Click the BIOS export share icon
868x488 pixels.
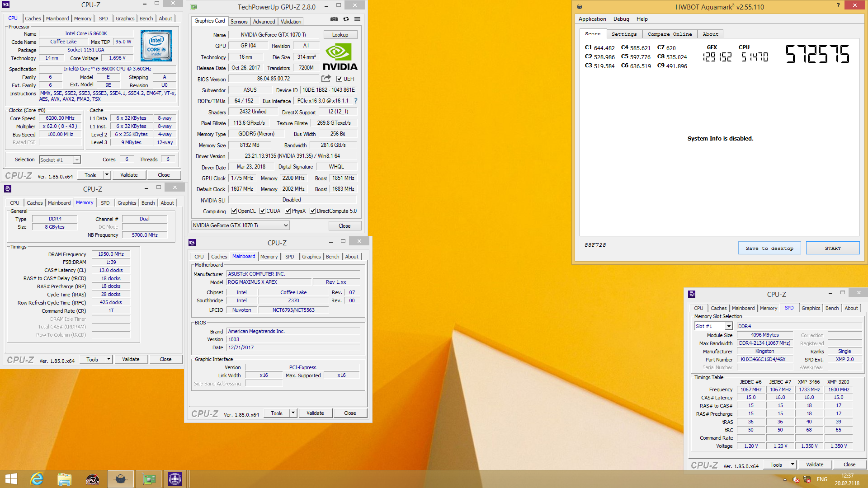(x=326, y=79)
